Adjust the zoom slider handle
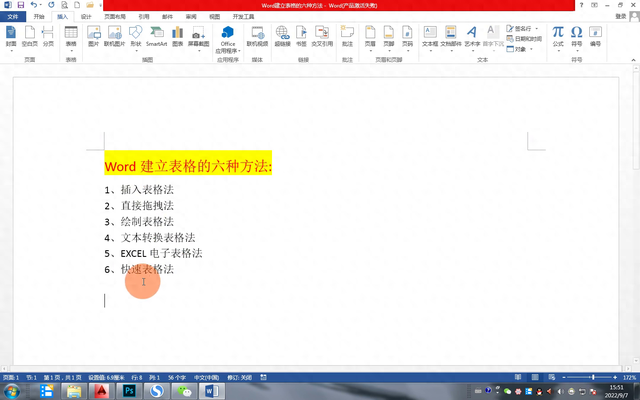Viewport: 640px width, 400px height. [593, 378]
